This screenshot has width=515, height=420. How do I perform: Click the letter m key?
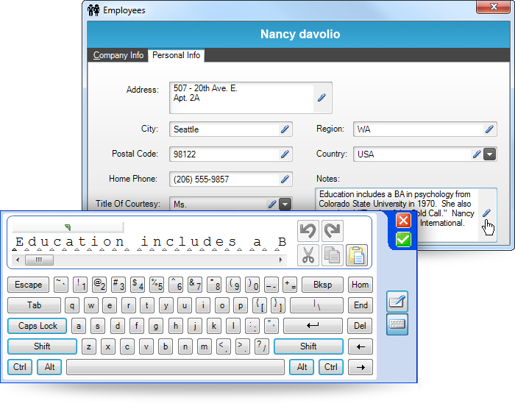point(204,346)
